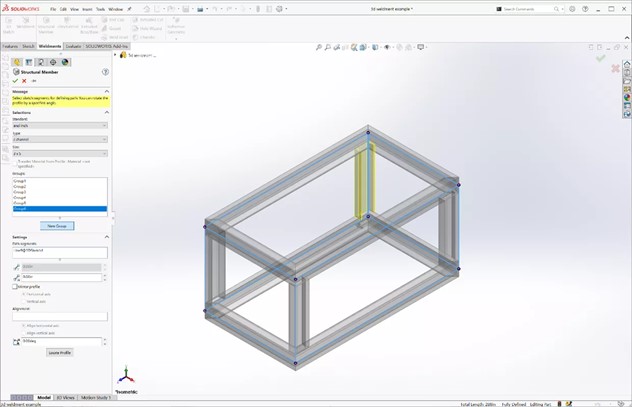Image resolution: width=632 pixels, height=407 pixels.
Task: Click the Options gear icon in title toolbar
Action: click(x=279, y=9)
